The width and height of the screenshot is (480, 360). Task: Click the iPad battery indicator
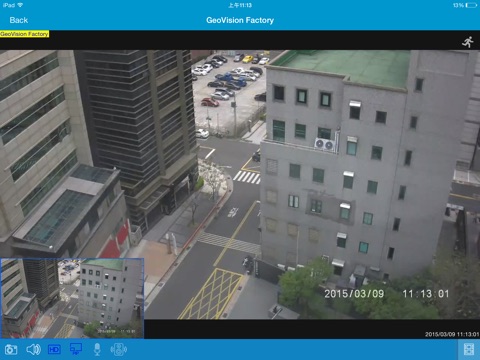pos(471,5)
